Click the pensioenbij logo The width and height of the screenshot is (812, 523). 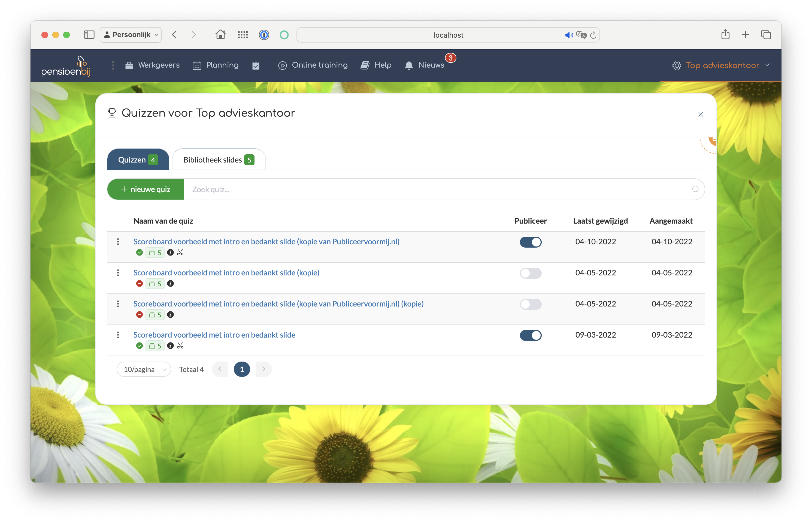66,66
